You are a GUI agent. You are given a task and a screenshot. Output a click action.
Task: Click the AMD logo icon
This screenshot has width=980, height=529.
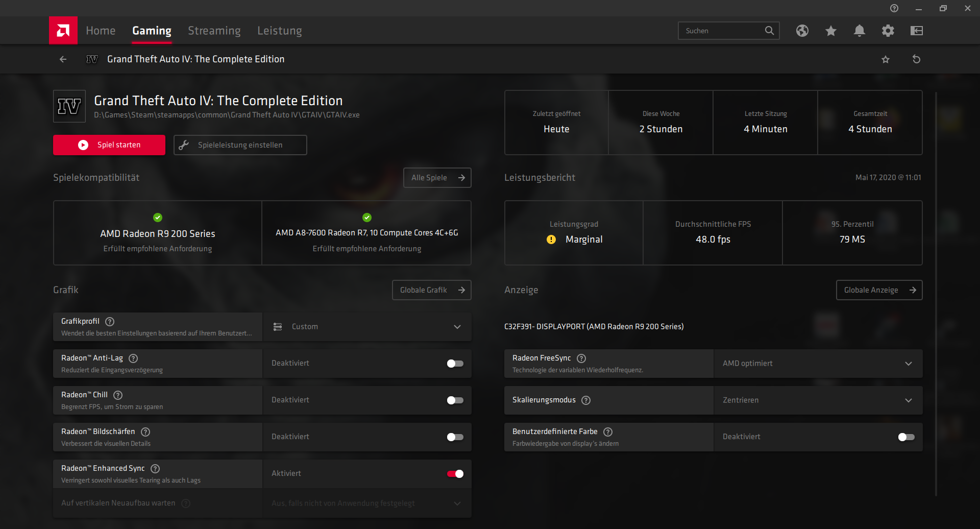coord(63,31)
